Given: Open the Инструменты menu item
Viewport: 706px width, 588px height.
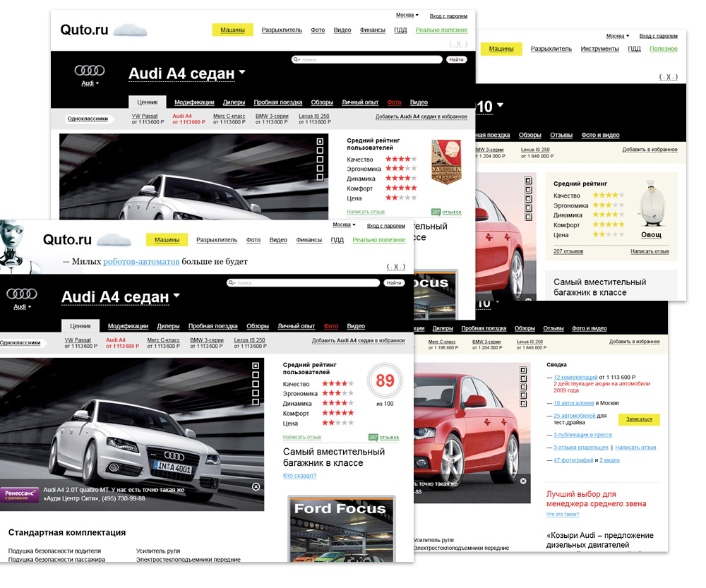Looking at the screenshot, I should (599, 49).
